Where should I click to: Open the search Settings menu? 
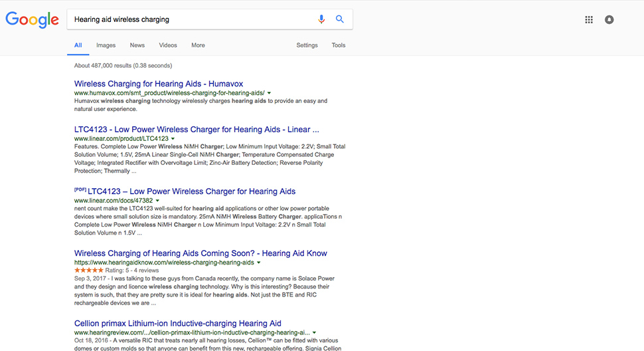[307, 45]
